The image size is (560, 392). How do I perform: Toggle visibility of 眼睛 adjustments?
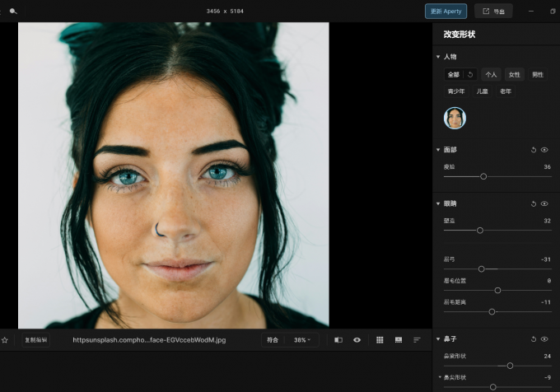(544, 204)
